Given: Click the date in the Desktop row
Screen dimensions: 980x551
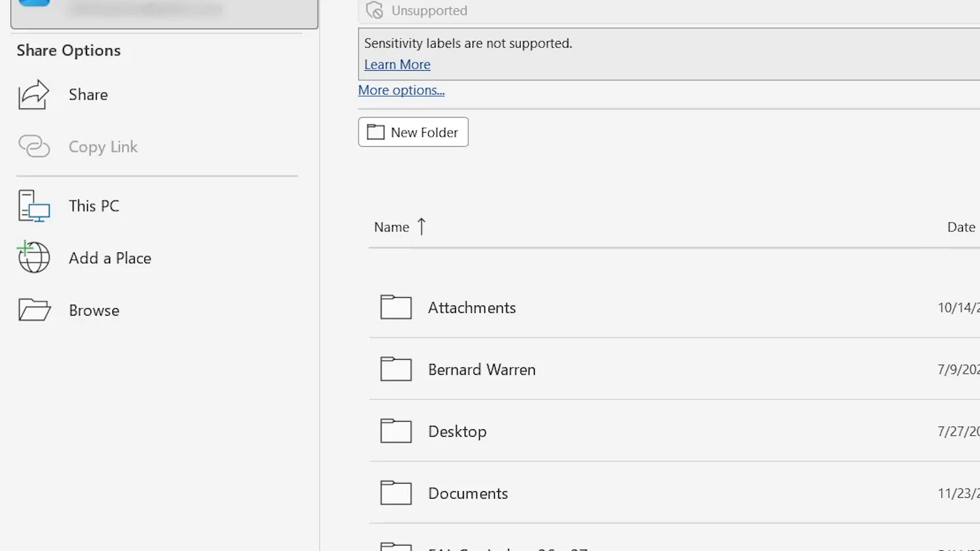Looking at the screenshot, I should (x=959, y=431).
